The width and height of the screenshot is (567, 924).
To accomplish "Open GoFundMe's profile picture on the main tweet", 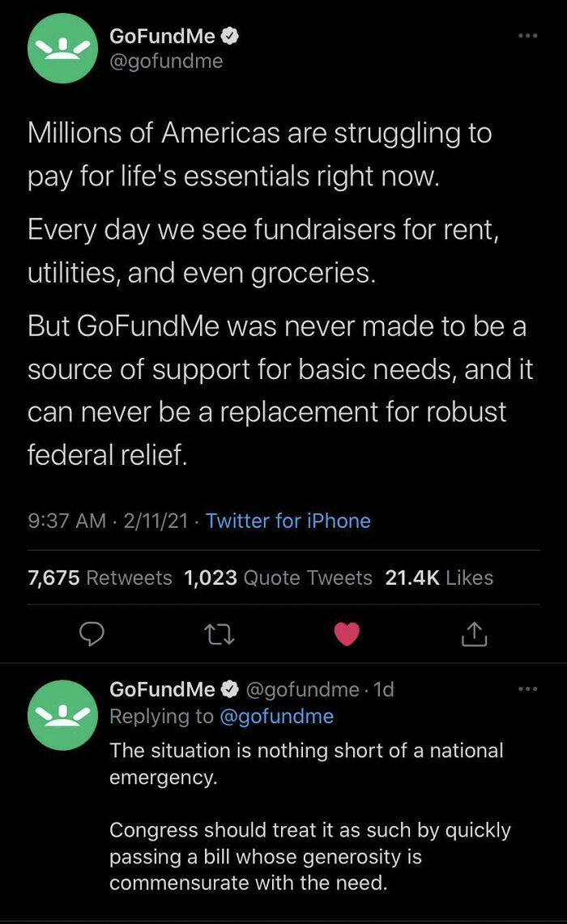I will 63,49.
